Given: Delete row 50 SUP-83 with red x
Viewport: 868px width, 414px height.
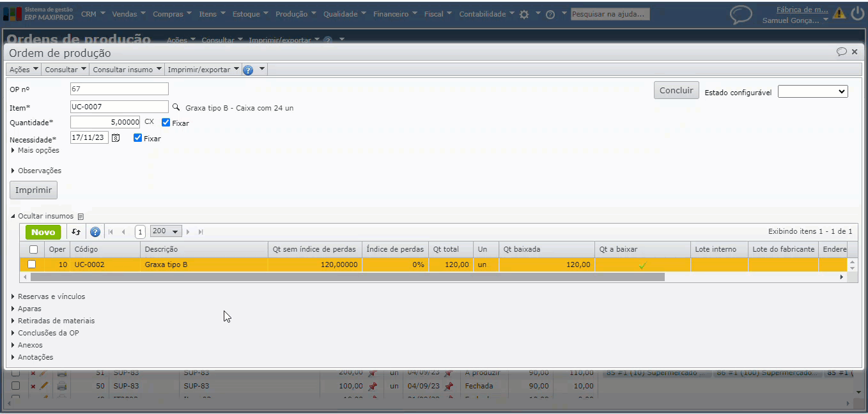Looking at the screenshot, I should [33, 387].
